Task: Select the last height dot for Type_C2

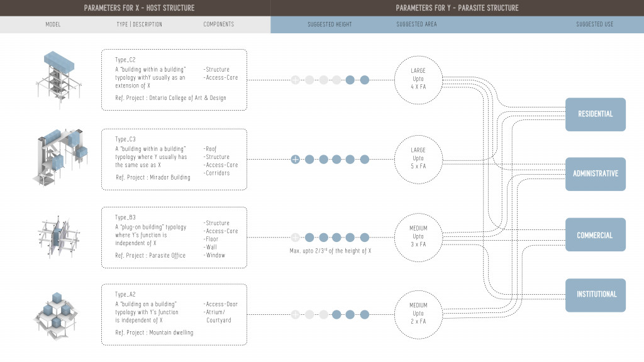Action: (364, 80)
